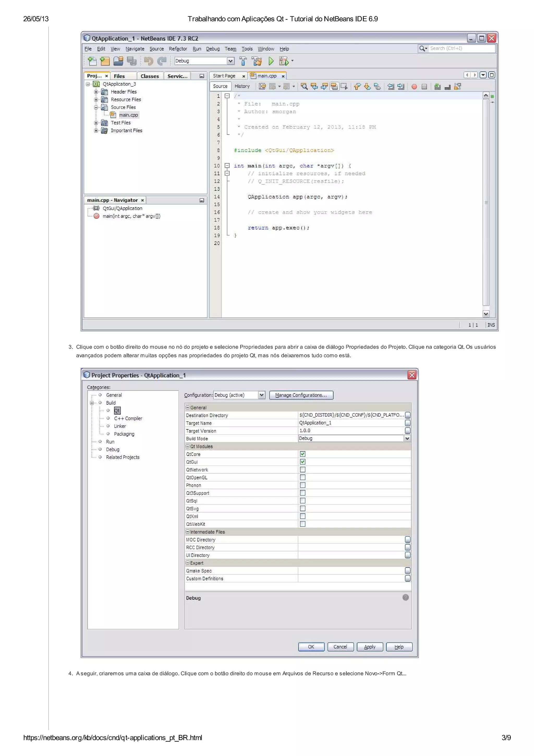Run the project with green arrow
The width and height of the screenshot is (534, 756).
point(271,61)
